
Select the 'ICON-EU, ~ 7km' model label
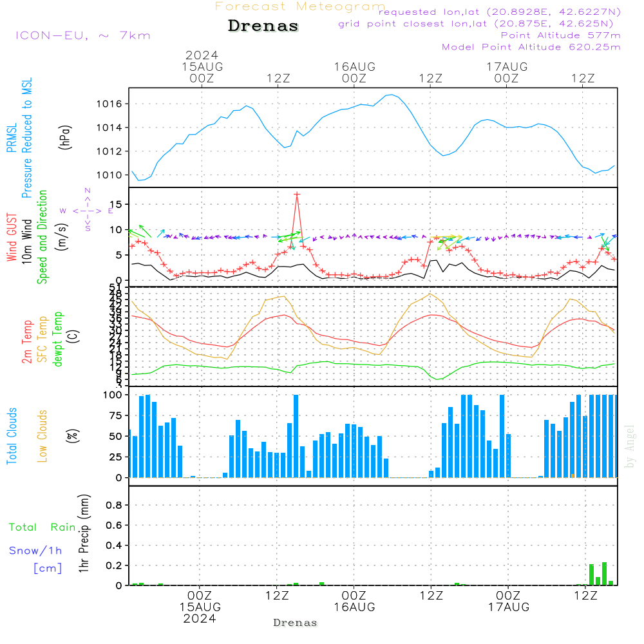click(x=83, y=35)
